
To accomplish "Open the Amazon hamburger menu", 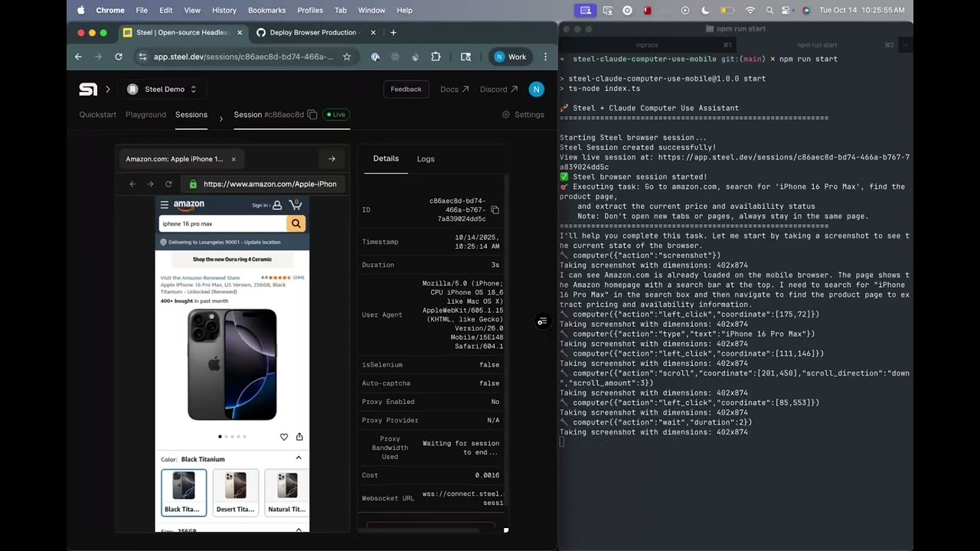I will click(164, 204).
